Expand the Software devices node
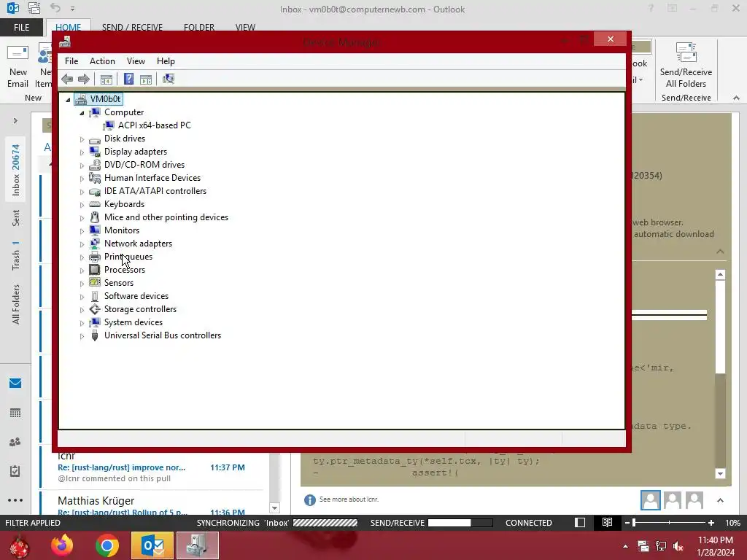This screenshot has width=747, height=560. pyautogui.click(x=82, y=297)
